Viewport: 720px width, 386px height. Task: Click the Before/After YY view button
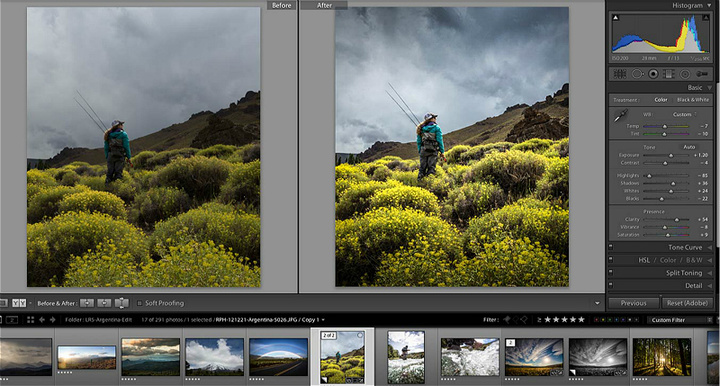19,303
